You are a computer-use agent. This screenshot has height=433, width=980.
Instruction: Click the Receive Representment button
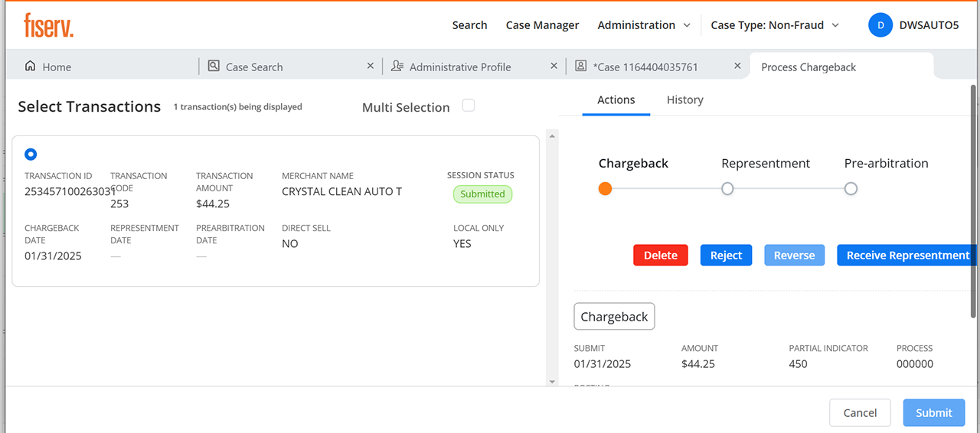coord(906,256)
